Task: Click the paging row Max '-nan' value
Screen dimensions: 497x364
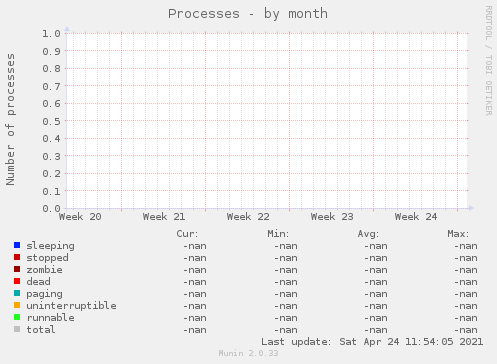Action: click(466, 294)
